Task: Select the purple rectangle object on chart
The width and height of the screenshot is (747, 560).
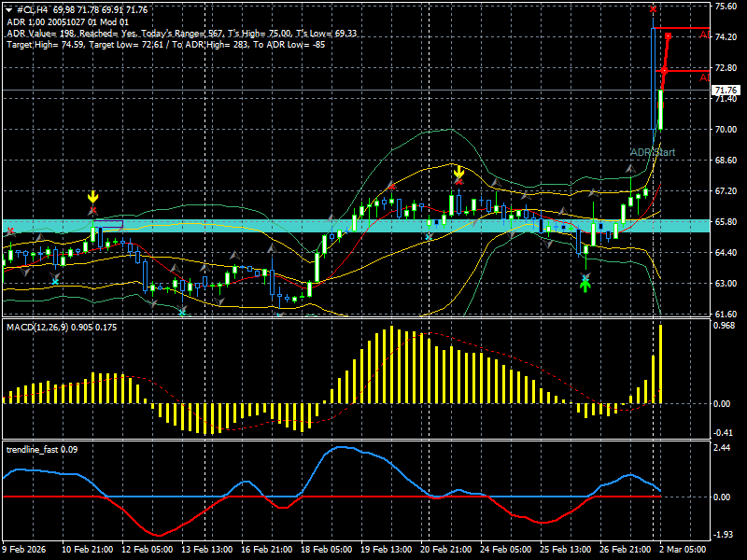Action: coord(108,224)
